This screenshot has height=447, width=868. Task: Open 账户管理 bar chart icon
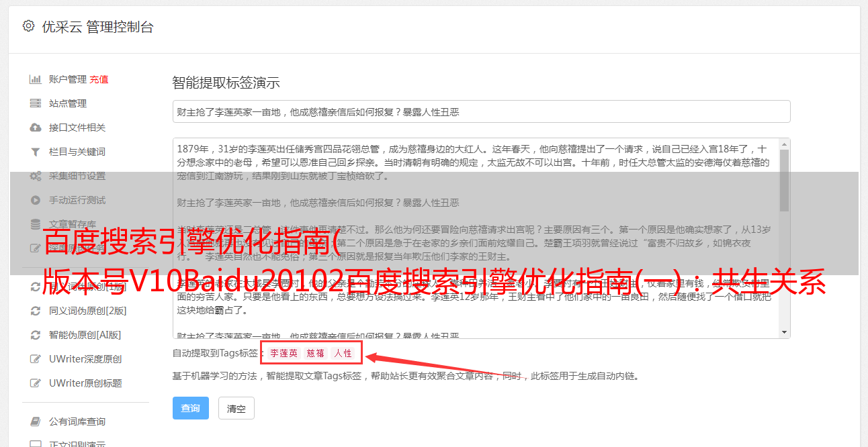(x=36, y=79)
